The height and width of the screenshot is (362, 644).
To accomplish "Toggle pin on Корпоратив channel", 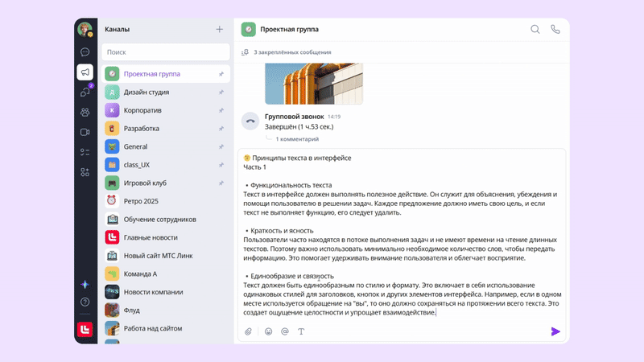I will pos(221,110).
